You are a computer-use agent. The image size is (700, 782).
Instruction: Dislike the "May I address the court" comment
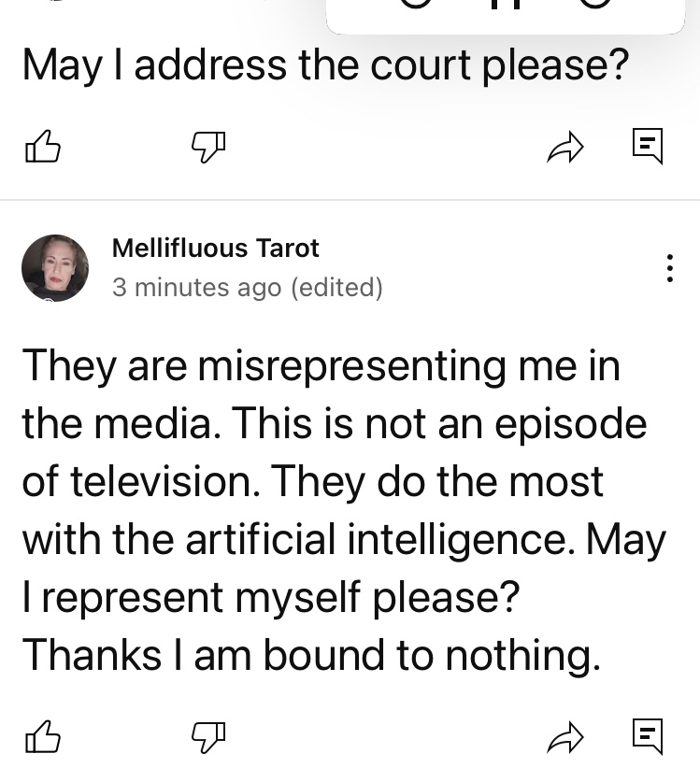click(x=208, y=146)
